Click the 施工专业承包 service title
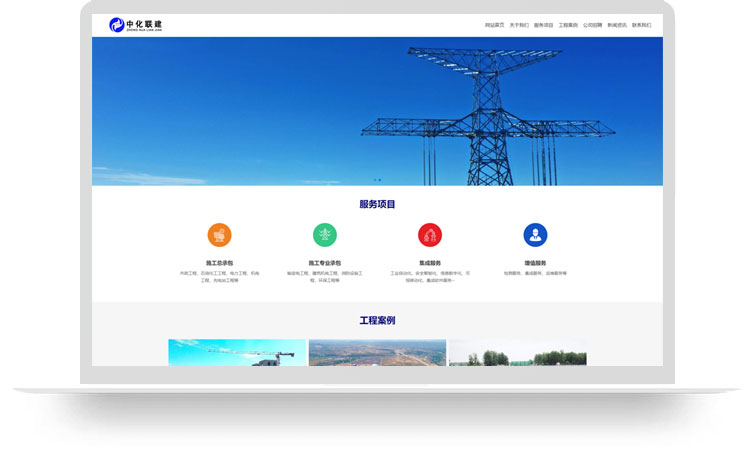 (x=325, y=263)
